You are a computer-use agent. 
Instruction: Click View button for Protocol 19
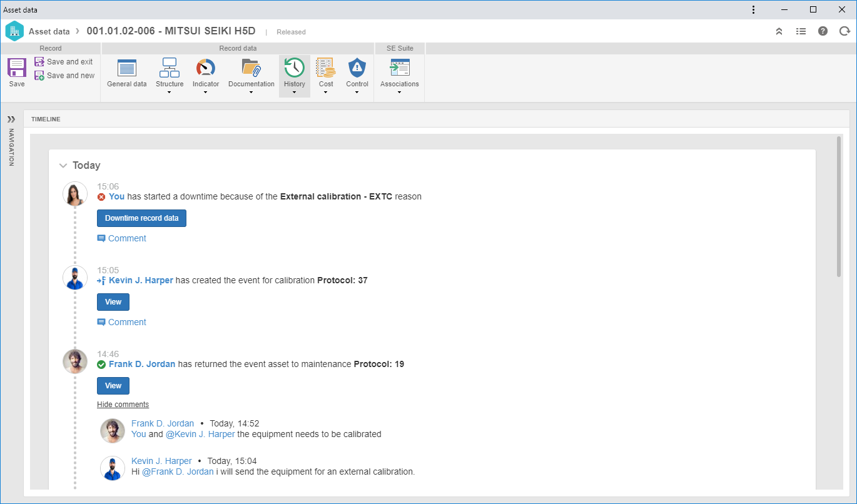(113, 386)
